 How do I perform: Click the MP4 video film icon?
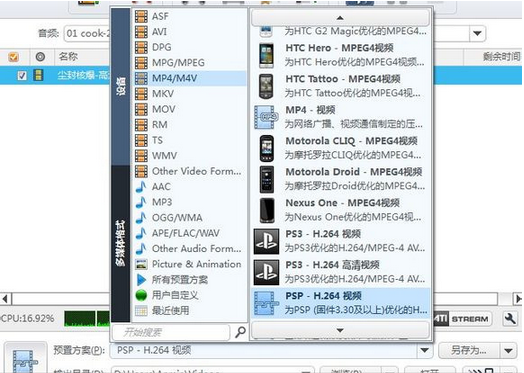point(266,117)
